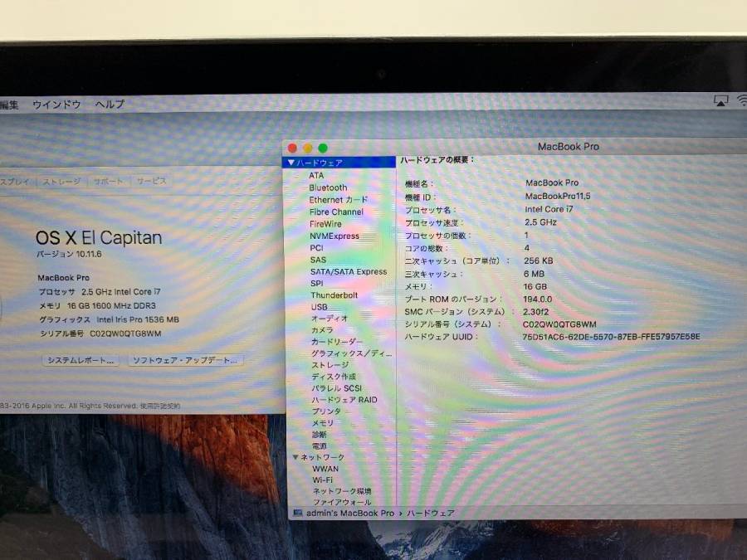
Task: Open Thunderbolt entry
Action: [334, 295]
